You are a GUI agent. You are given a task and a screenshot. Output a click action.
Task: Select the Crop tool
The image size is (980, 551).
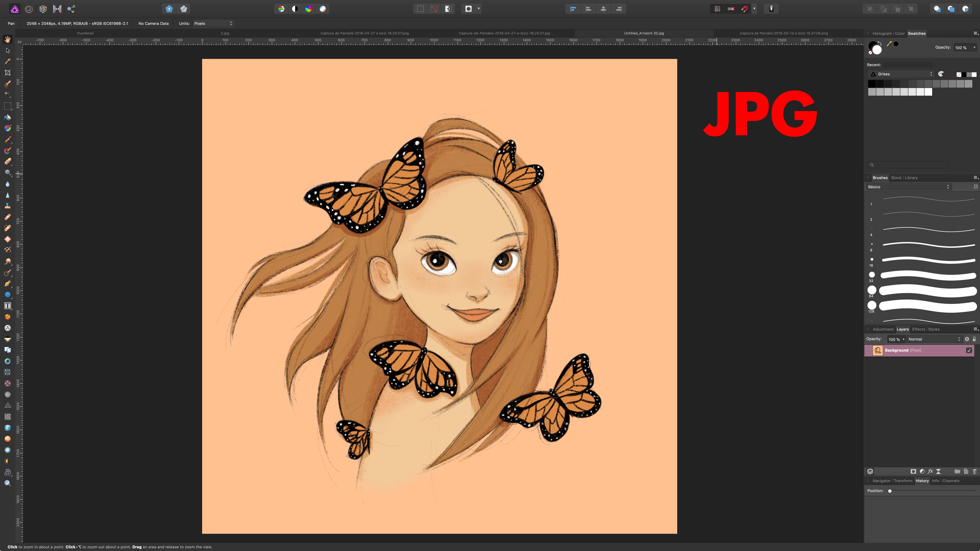(x=8, y=73)
